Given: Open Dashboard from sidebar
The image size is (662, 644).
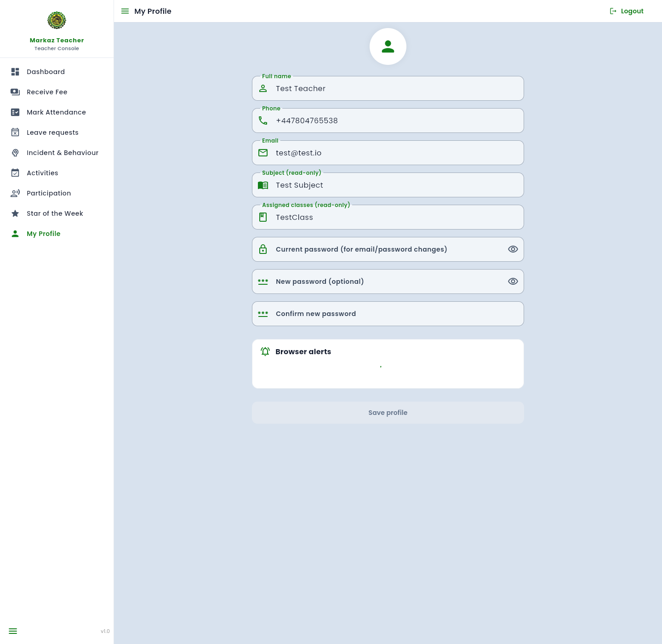Looking at the screenshot, I should [x=57, y=72].
